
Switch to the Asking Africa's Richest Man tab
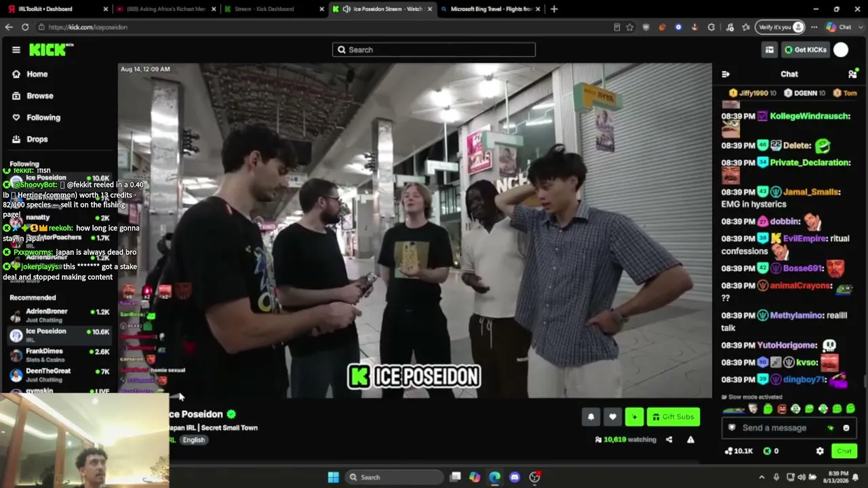click(165, 9)
